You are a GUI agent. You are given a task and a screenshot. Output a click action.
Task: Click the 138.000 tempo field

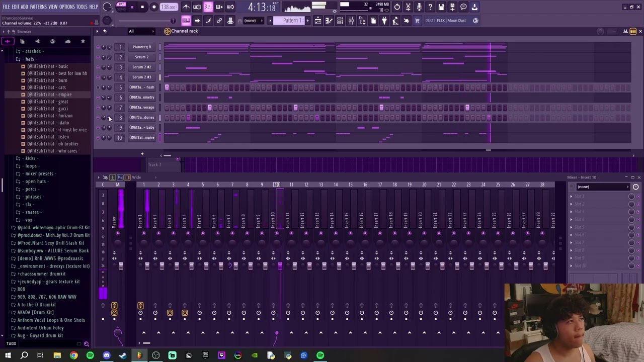tap(169, 7)
